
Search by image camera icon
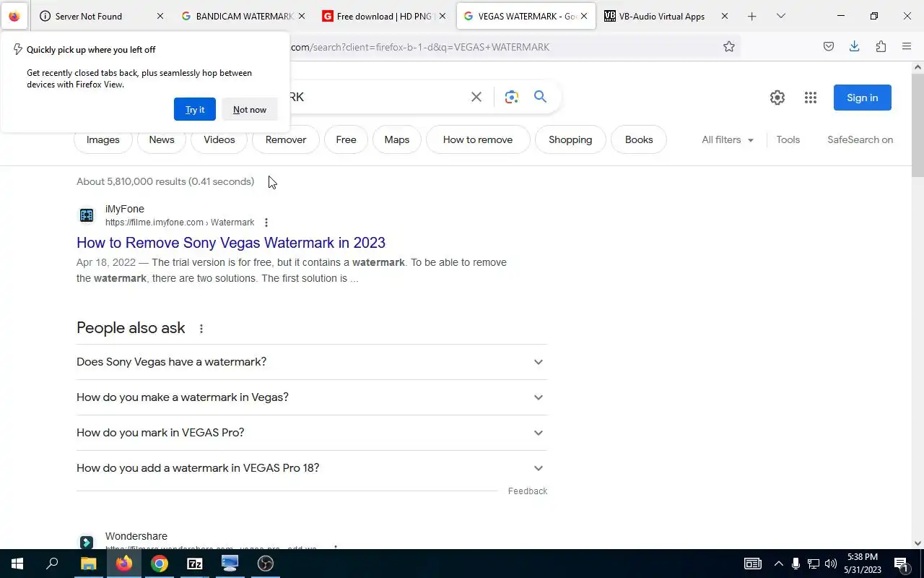point(512,97)
